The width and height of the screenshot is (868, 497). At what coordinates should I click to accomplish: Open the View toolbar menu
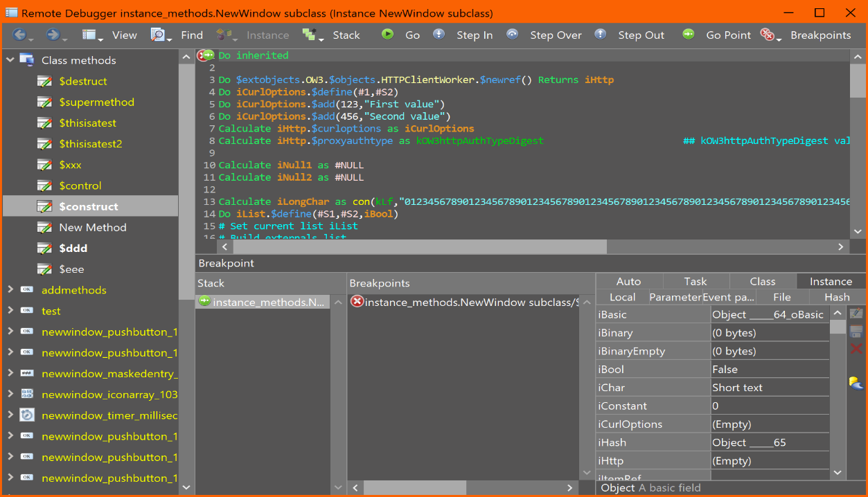[x=111, y=35]
